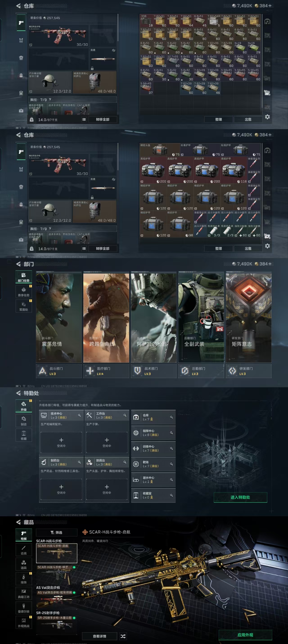Go back from the 部门 screen

click(18, 264)
